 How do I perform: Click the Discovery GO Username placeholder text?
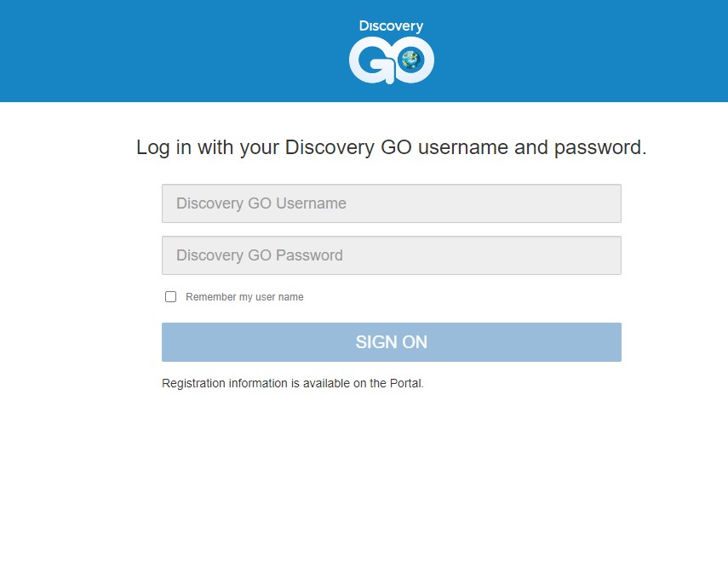pyautogui.click(x=261, y=203)
